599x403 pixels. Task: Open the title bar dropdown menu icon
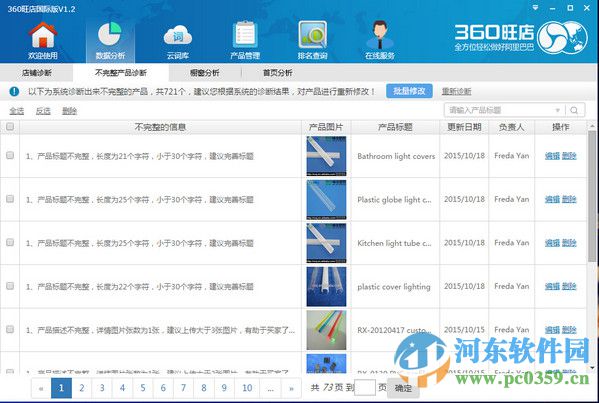(535, 8)
